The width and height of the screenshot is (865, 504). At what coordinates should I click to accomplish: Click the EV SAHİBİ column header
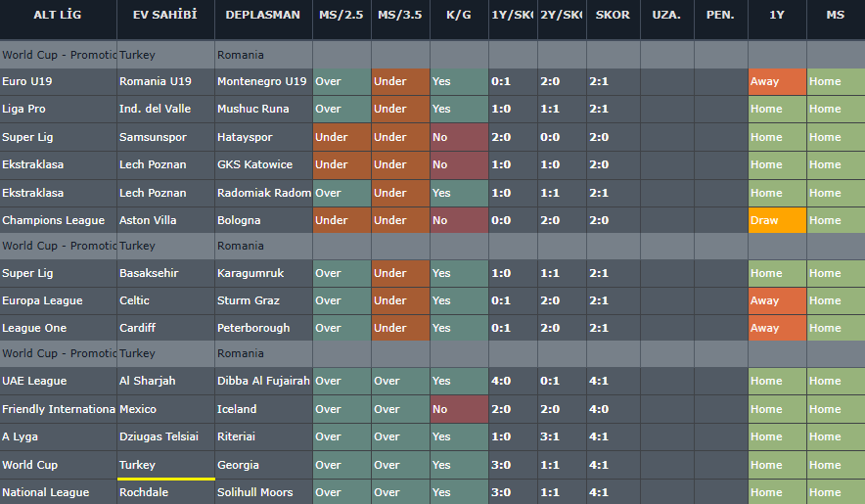tap(165, 20)
